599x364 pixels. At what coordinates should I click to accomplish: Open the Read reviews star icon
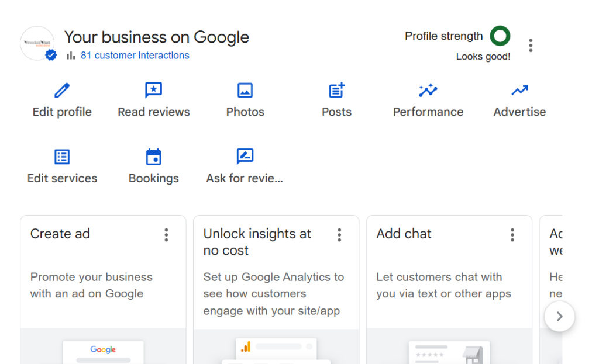154,91
